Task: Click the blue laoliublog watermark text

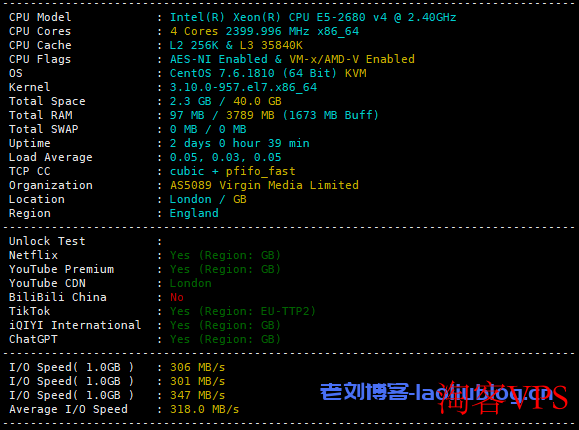Action: point(436,392)
